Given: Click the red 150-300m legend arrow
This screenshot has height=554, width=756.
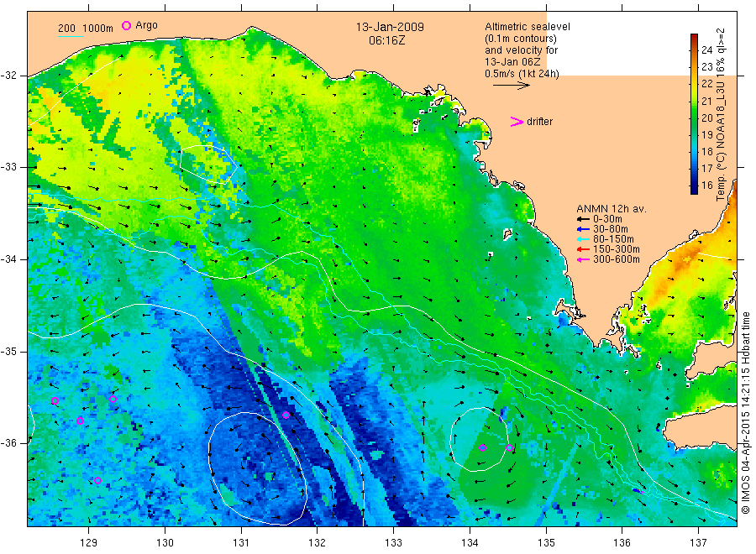Looking at the screenshot, I should click(584, 249).
